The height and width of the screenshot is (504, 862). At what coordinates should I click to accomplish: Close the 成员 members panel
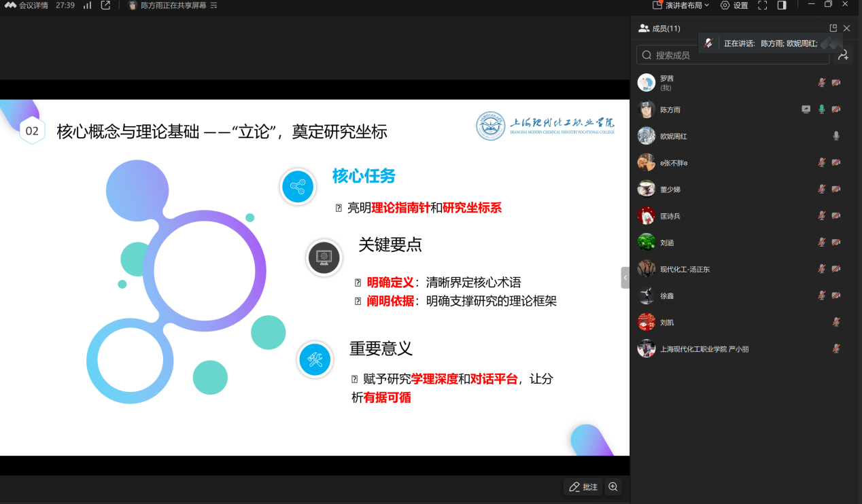(x=846, y=29)
